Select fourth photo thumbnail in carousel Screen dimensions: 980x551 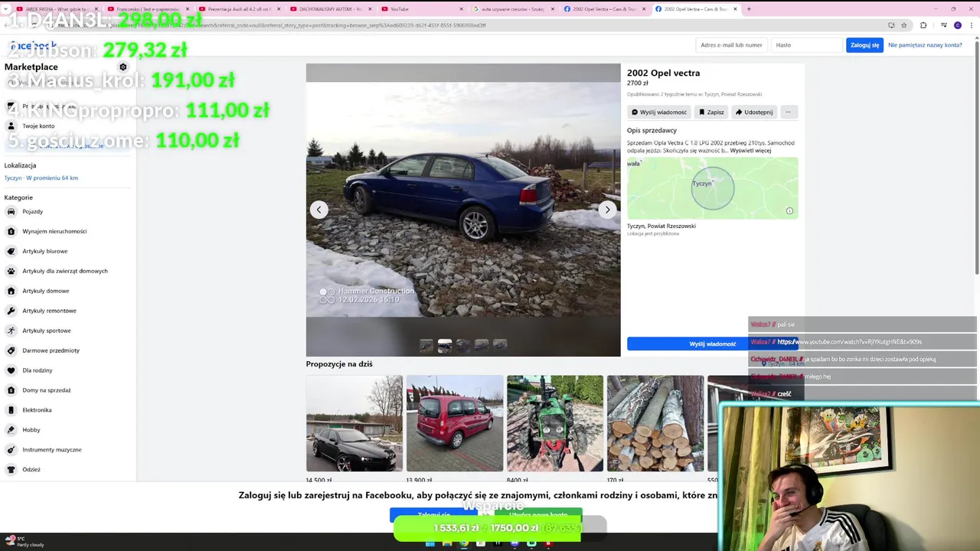(x=482, y=346)
